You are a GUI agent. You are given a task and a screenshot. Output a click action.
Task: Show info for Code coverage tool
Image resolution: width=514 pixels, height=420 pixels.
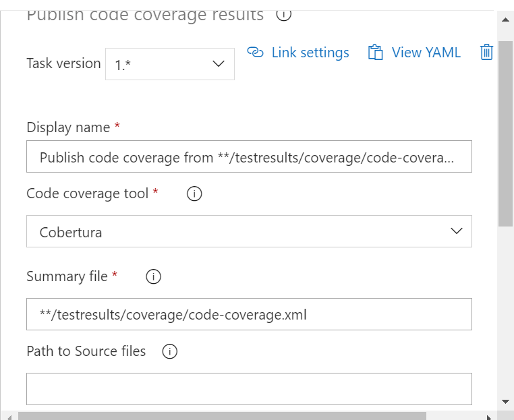(194, 194)
